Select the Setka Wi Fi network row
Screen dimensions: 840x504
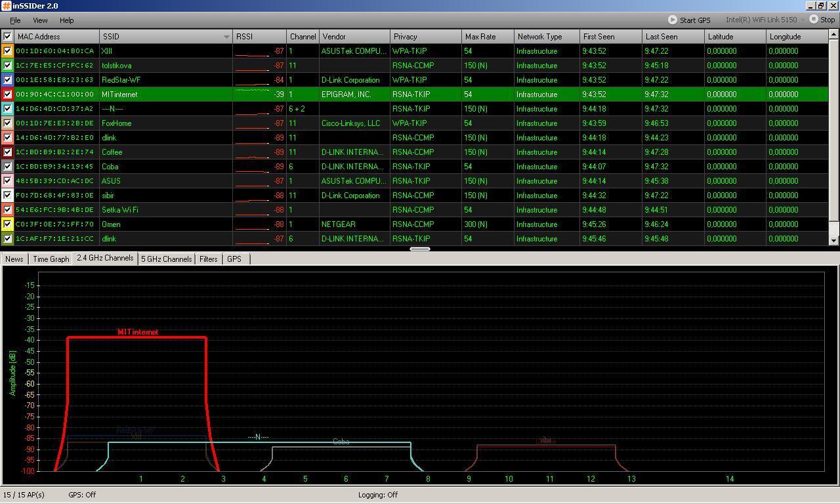pos(120,210)
